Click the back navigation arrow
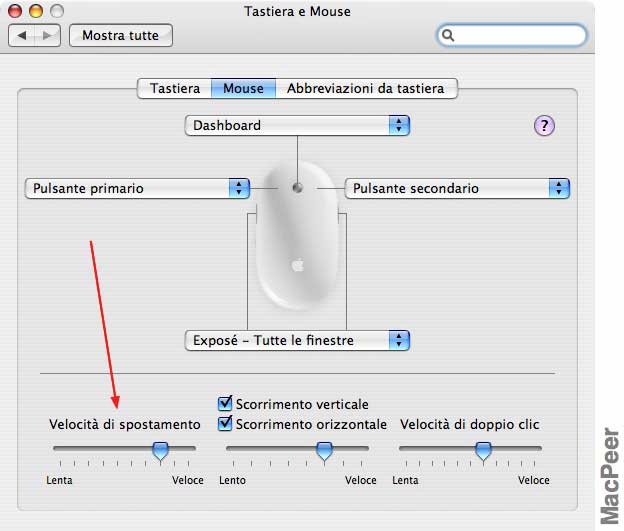 [x=22, y=36]
